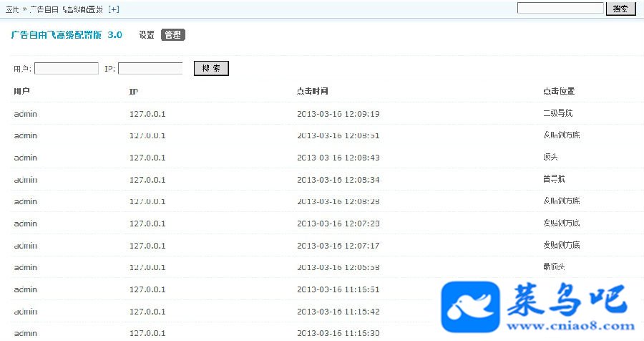
Task: Click the top-right 搜索 button
Action: point(620,9)
